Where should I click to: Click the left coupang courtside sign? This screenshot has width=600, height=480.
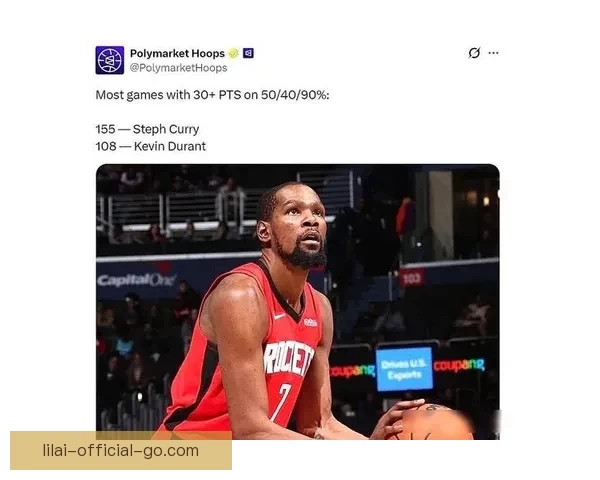(352, 370)
